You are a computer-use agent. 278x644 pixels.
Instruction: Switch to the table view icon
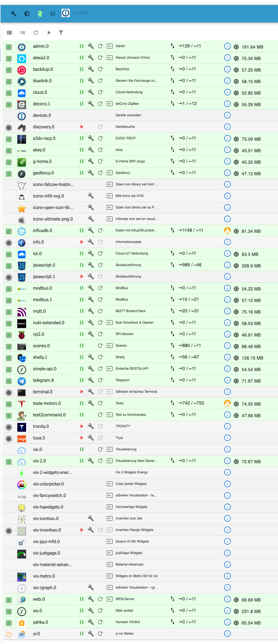[x=9, y=33]
